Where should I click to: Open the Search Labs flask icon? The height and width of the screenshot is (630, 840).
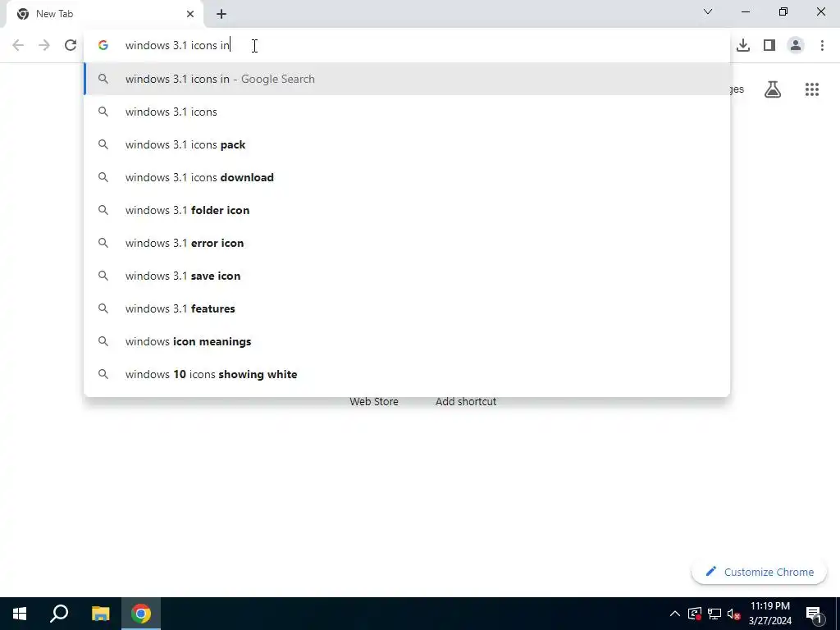tap(773, 89)
